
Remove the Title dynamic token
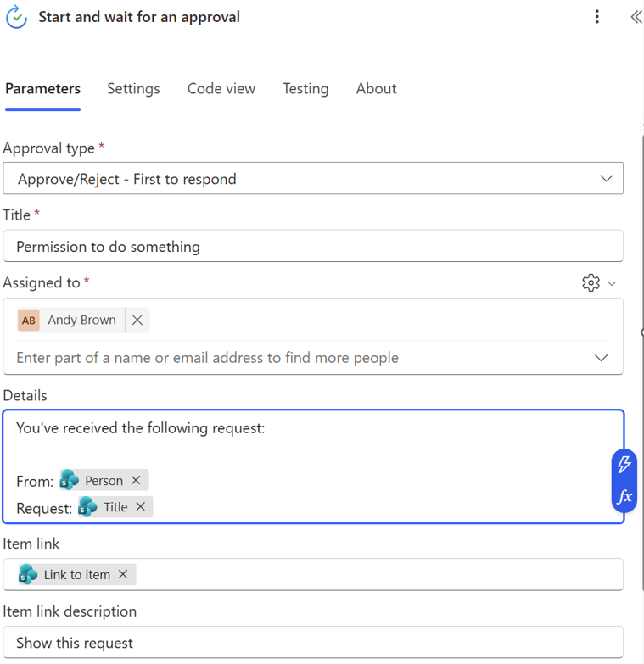[x=141, y=506]
